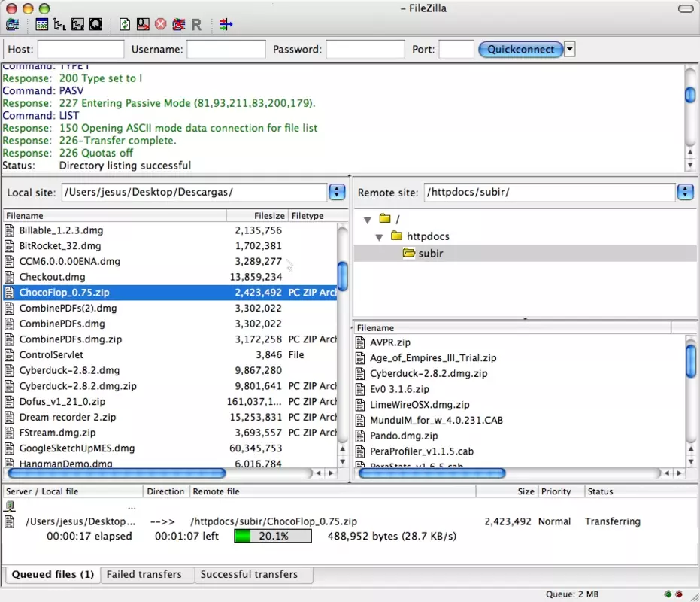700x602 pixels.
Task: Click inside the Password field
Action: click(365, 49)
